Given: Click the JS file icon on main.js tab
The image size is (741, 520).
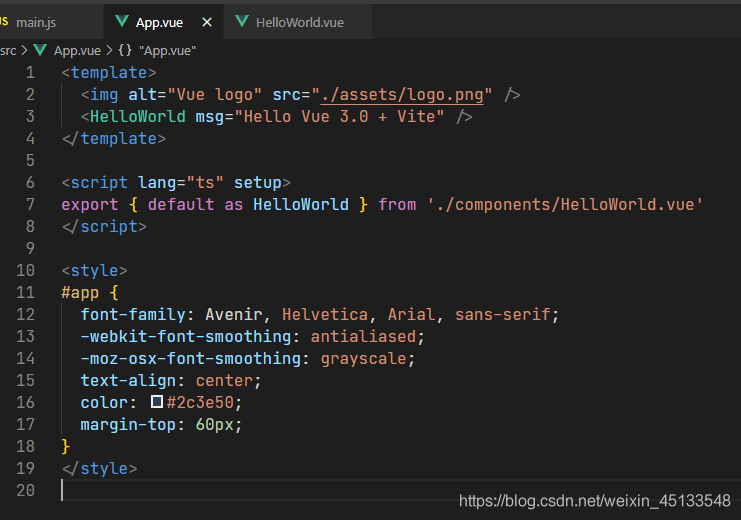Looking at the screenshot, I should click(x=4, y=22).
